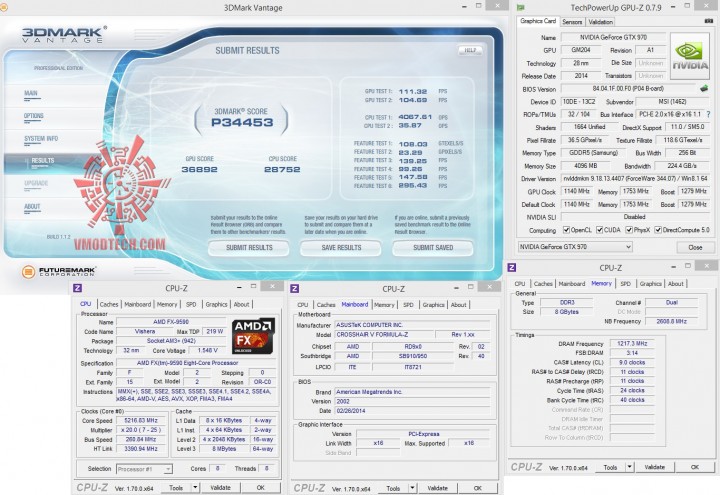
Task: Toggle the PhysX checkbox in GPU-Z
Action: [x=629, y=230]
